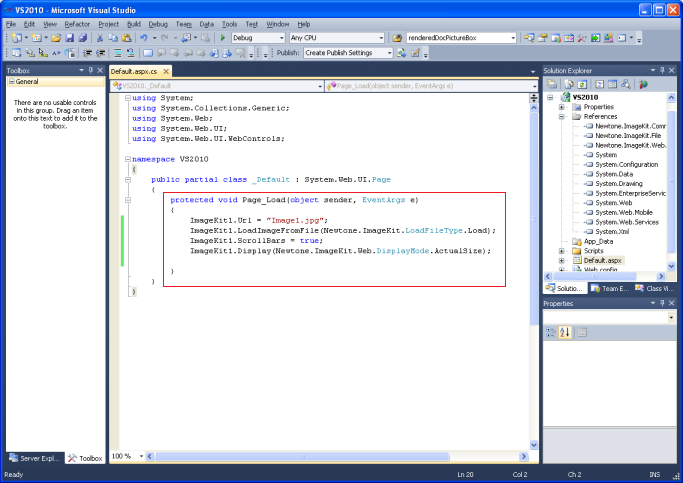Select System.Drawing reference in Solution Explorer
Image resolution: width=683 pixels, height=483 pixels.
point(619,184)
